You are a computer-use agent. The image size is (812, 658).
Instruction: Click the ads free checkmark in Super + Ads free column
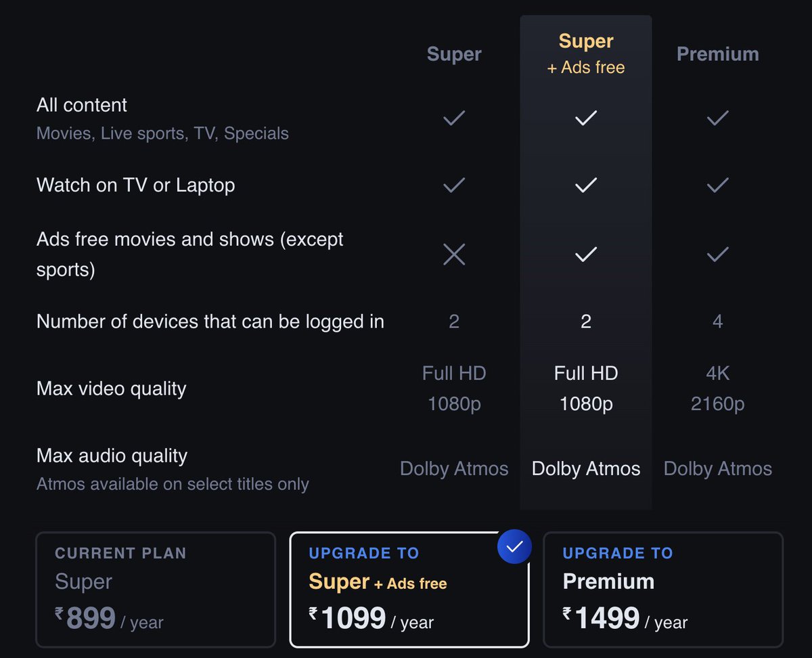pyautogui.click(x=586, y=255)
